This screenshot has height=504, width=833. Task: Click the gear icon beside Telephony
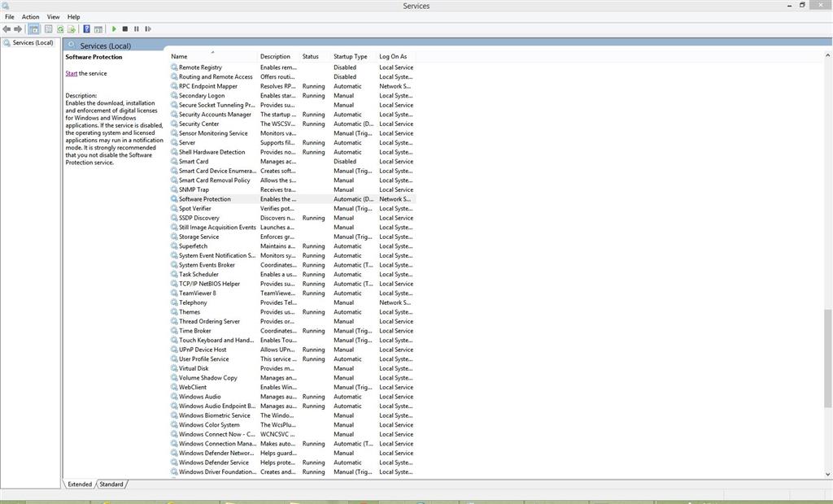tap(174, 302)
